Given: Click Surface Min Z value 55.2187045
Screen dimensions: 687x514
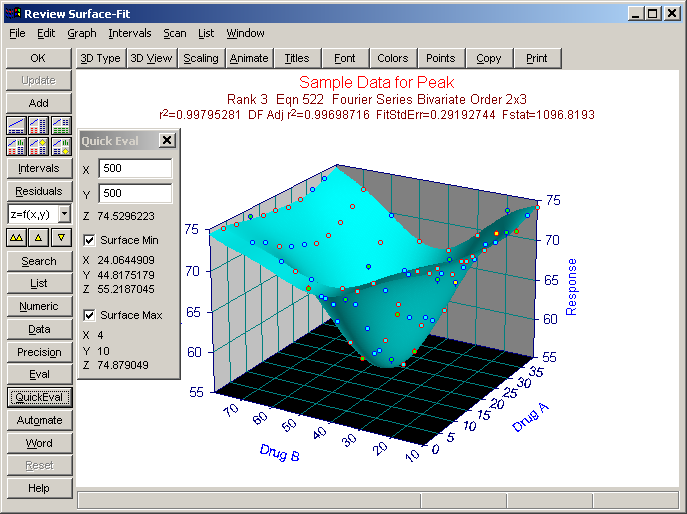Looking at the screenshot, I should point(126,289).
